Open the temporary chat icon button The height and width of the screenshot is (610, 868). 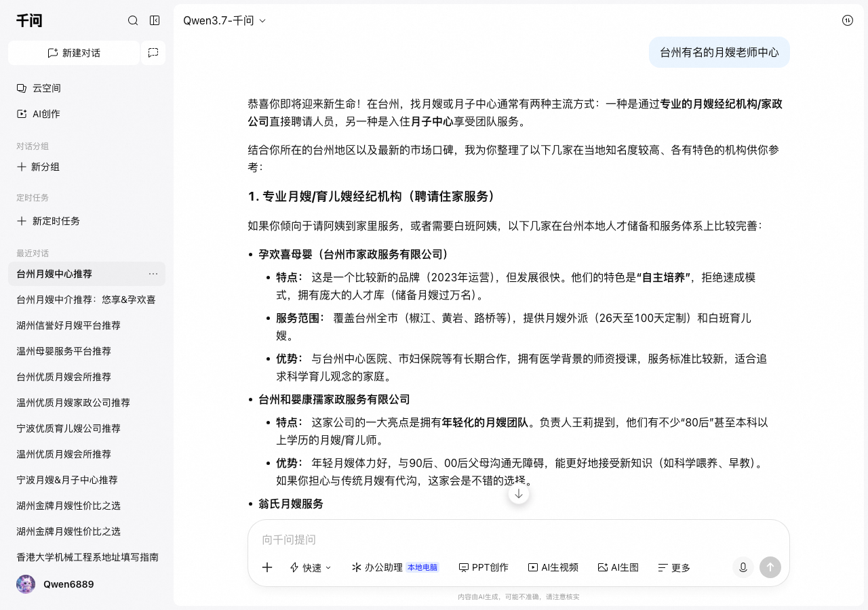point(153,53)
